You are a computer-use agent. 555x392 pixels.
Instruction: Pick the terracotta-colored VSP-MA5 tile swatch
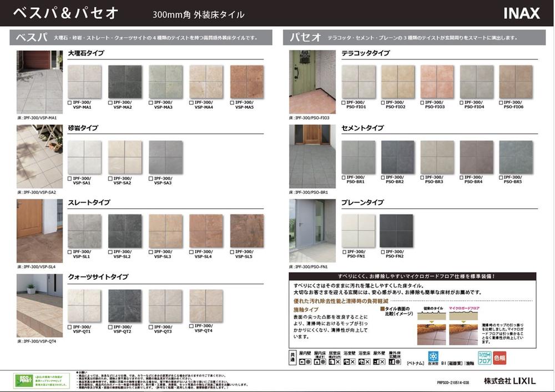247,82
